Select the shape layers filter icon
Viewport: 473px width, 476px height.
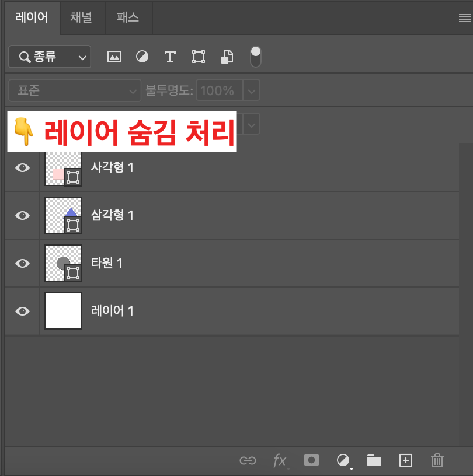coord(198,57)
